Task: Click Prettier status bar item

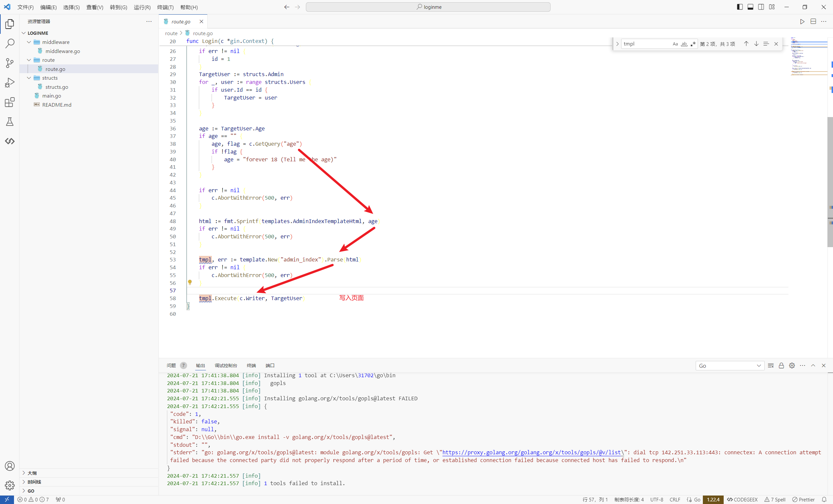Action: pos(804,499)
